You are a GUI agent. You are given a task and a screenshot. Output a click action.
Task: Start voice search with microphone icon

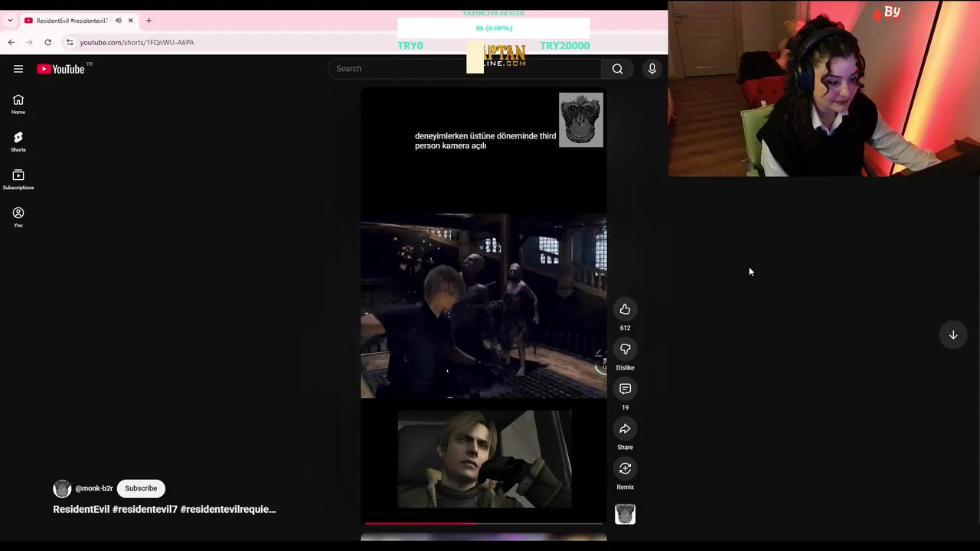pyautogui.click(x=652, y=69)
